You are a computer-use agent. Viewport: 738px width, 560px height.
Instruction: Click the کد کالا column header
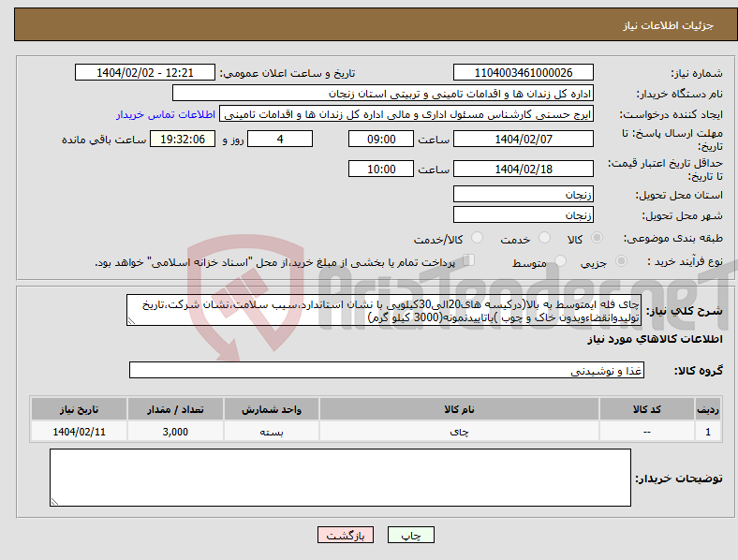(647, 409)
